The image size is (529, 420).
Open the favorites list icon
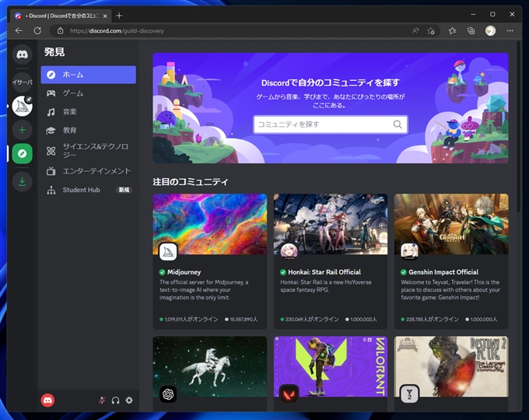[453, 30]
